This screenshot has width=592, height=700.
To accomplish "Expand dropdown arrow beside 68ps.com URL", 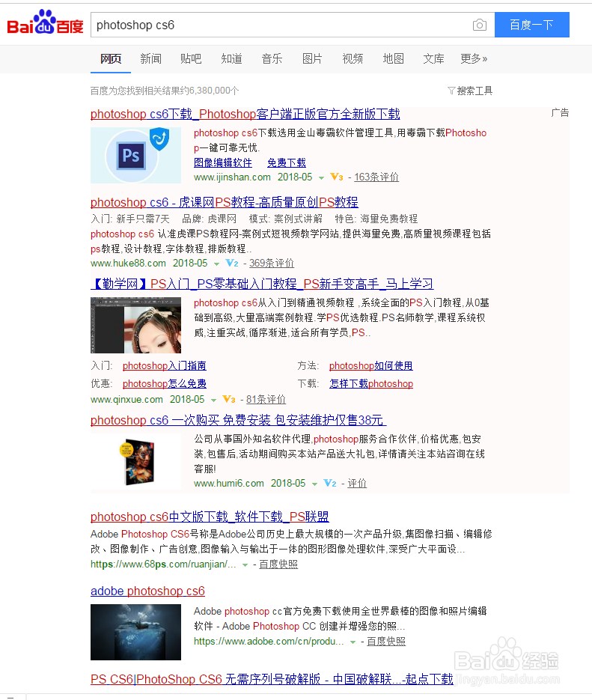I will click(245, 565).
